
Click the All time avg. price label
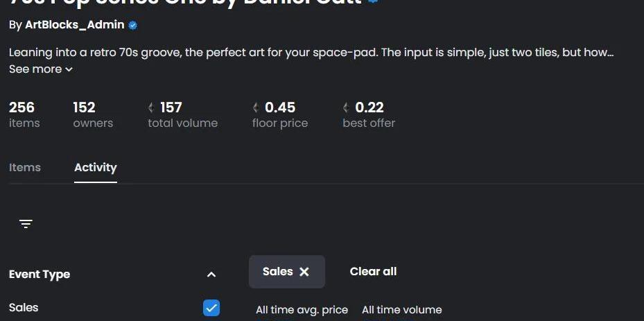302,310
